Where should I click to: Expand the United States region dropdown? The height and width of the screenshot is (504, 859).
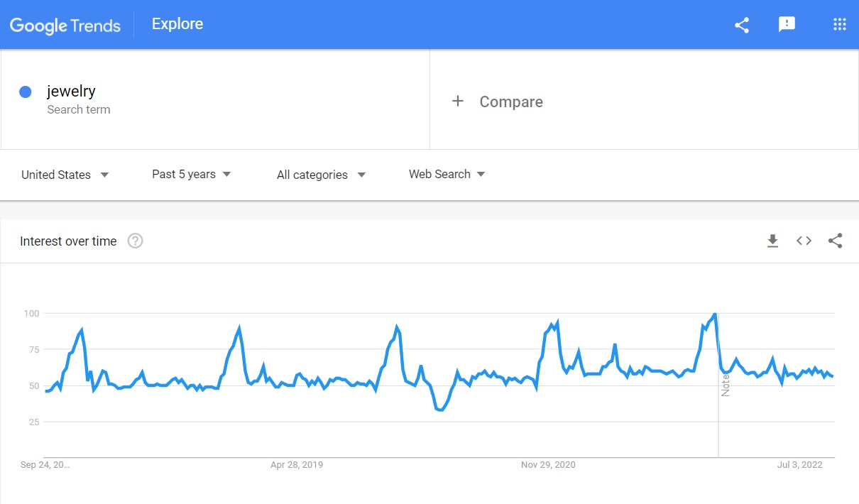coord(65,175)
